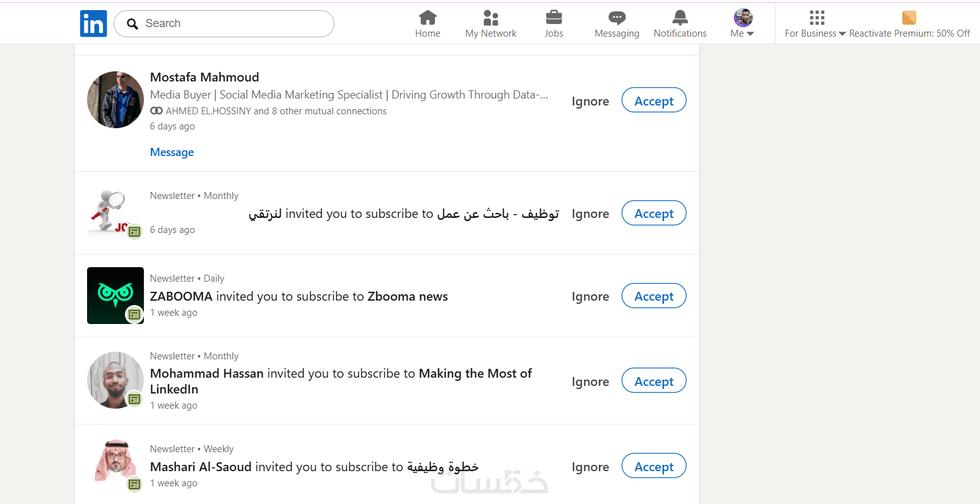The height and width of the screenshot is (504, 980).
Task: Click the ZABOOMA owl logo thumbnail
Action: point(115,296)
